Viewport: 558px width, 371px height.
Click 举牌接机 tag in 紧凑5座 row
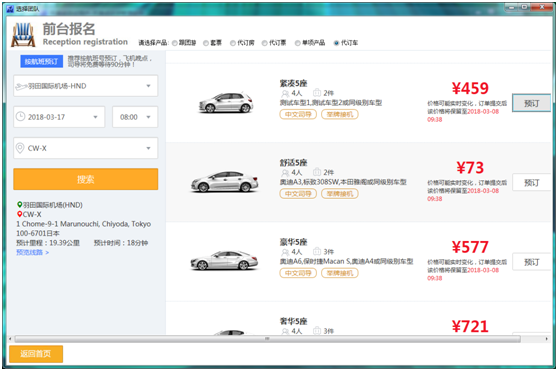[340, 114]
